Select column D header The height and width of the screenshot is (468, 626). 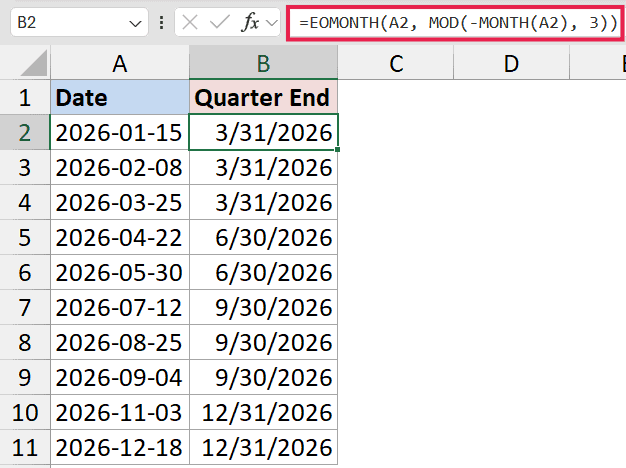(511, 63)
